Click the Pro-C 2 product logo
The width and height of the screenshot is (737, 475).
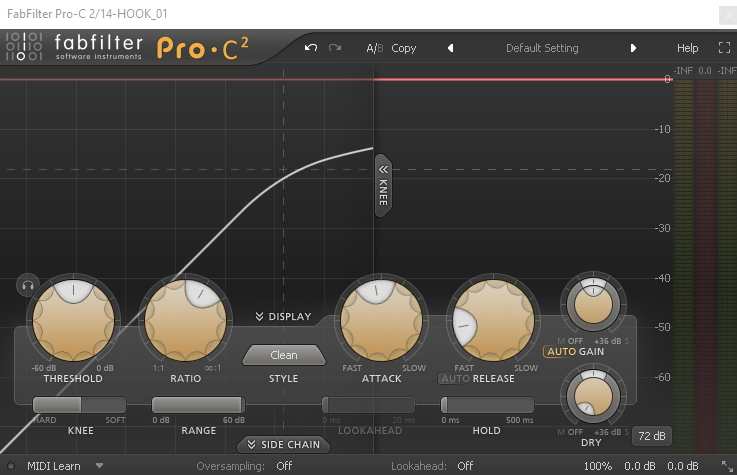[x=203, y=48]
